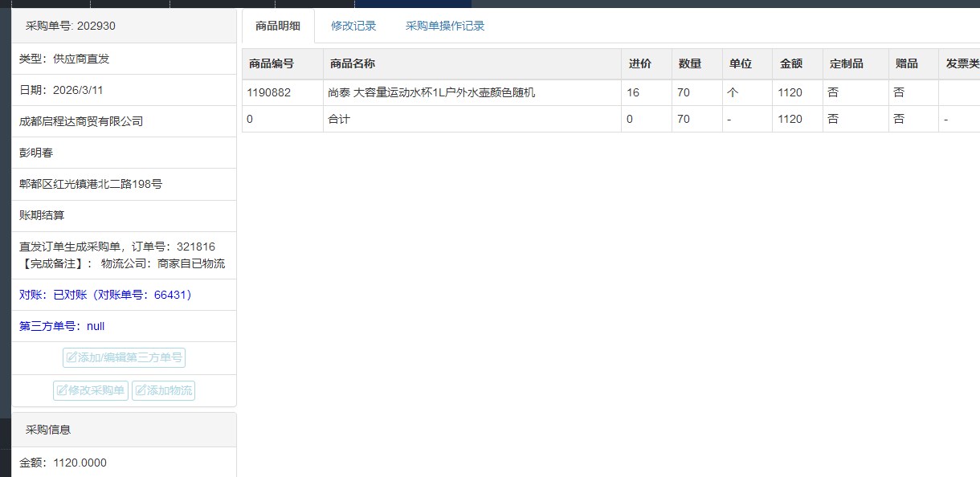This screenshot has width=980, height=477.
Task: Click the 添加/编辑第三方单号 button
Action: (124, 357)
